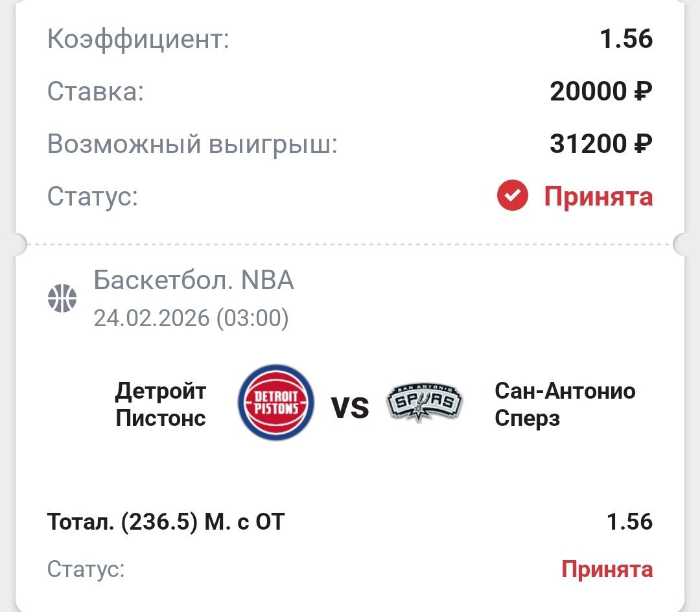The image size is (700, 612).
Task: Click the 1.56 value next to Коэффициент
Action: click(x=626, y=39)
